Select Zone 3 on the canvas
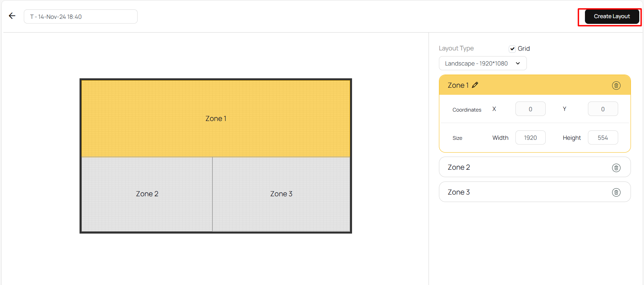This screenshot has height=285, width=644. pyautogui.click(x=281, y=194)
